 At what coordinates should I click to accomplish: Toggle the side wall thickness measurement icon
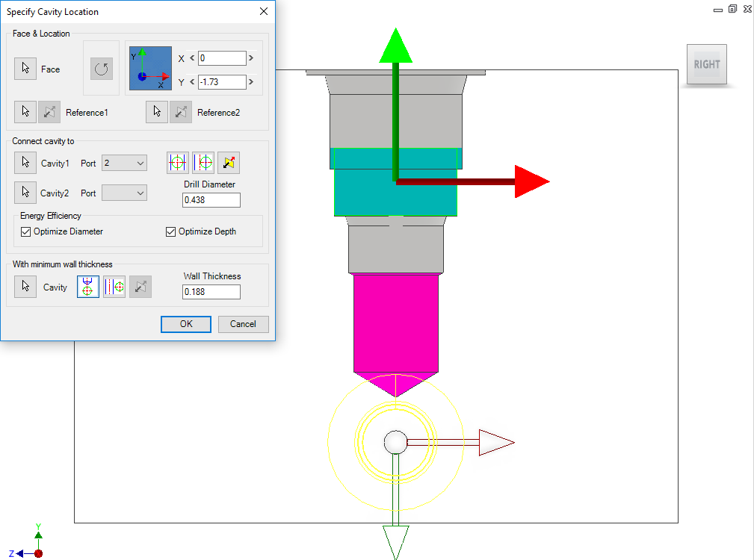[x=114, y=287]
